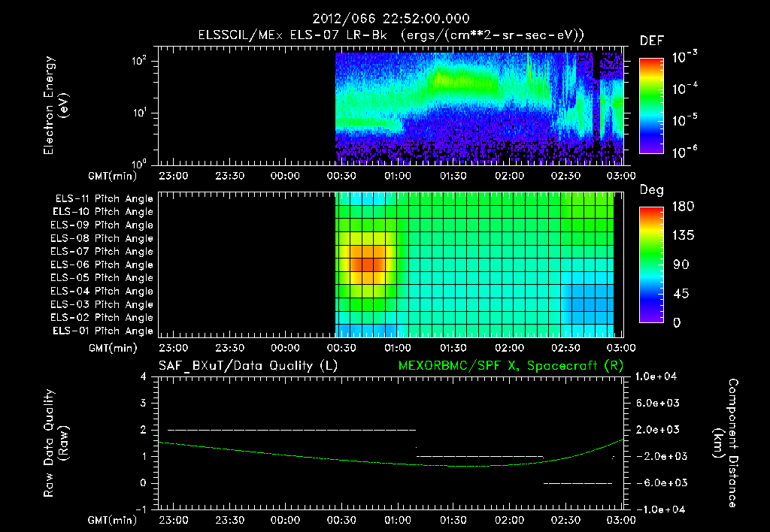Click the SAF_BXuT/Data Quality (L) title
770x532 pixels.
point(248,366)
